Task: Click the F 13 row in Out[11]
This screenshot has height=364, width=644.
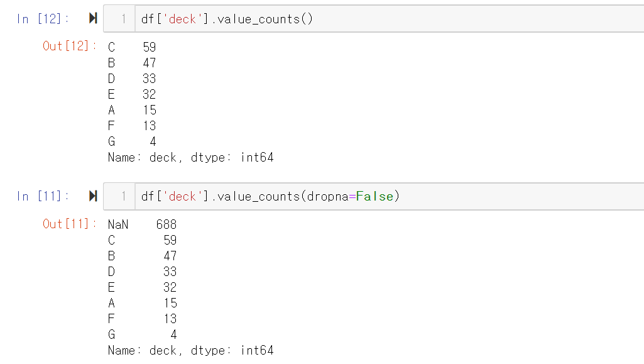Action: (142, 319)
